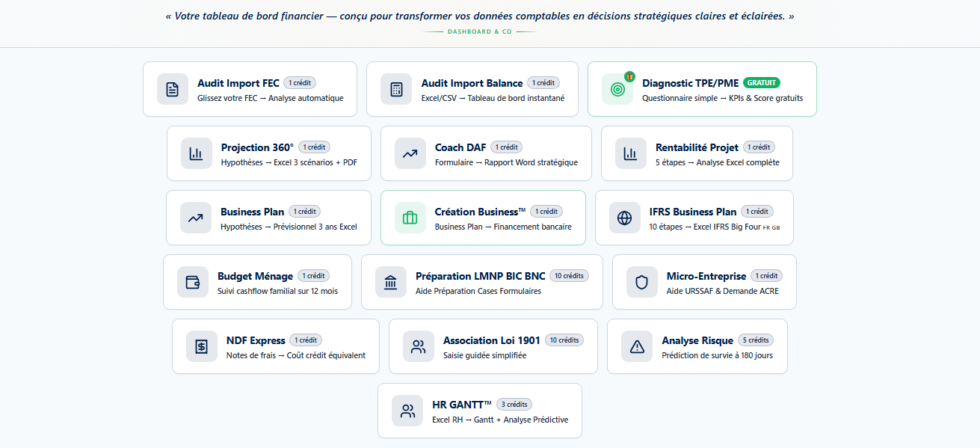The width and height of the screenshot is (980, 448).
Task: Click the IFRS Business Plan globe icon
Action: 625,218
